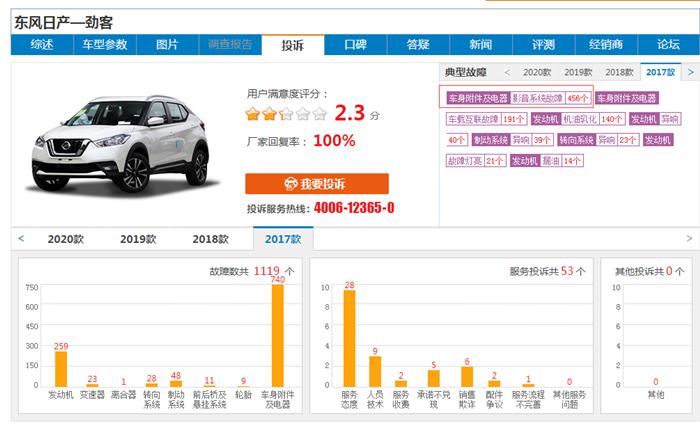Click left arrow of lower year tabs
The width and height of the screenshot is (700, 425).
pyautogui.click(x=21, y=239)
